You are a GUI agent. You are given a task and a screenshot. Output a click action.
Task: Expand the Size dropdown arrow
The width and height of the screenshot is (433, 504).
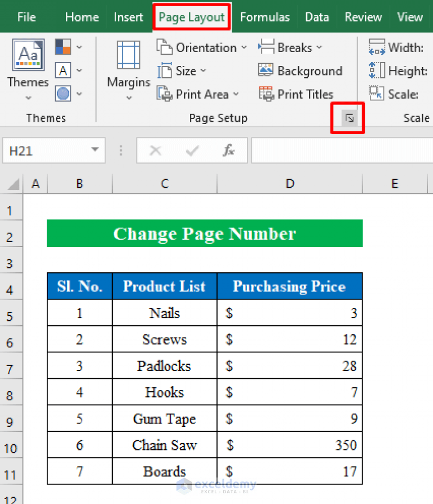pos(204,70)
